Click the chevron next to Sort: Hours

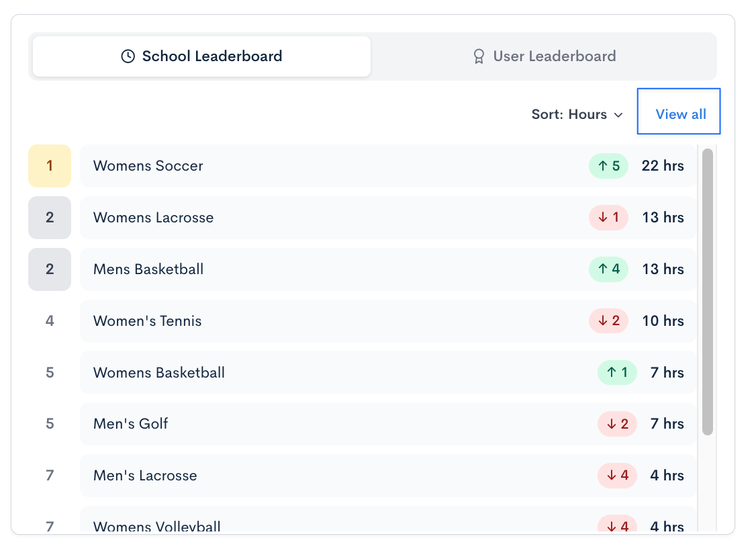pos(618,115)
